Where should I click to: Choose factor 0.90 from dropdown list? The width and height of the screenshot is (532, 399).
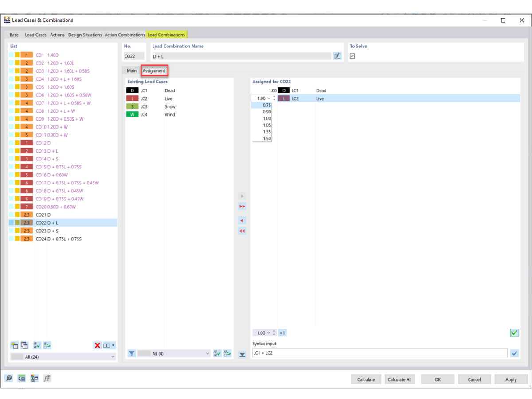coord(262,112)
